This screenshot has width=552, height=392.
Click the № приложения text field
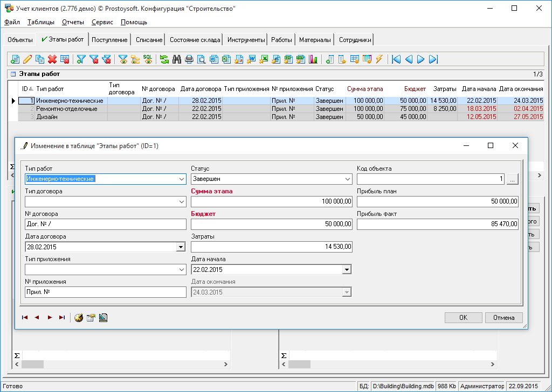(106, 292)
